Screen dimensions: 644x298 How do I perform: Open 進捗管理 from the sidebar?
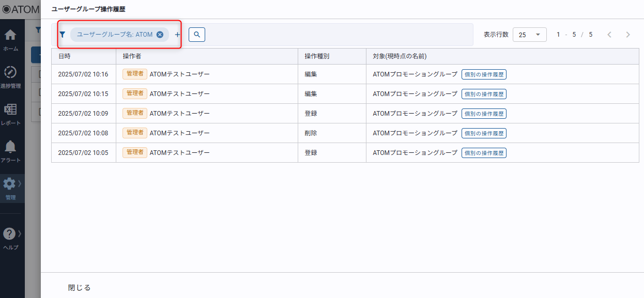coord(10,77)
